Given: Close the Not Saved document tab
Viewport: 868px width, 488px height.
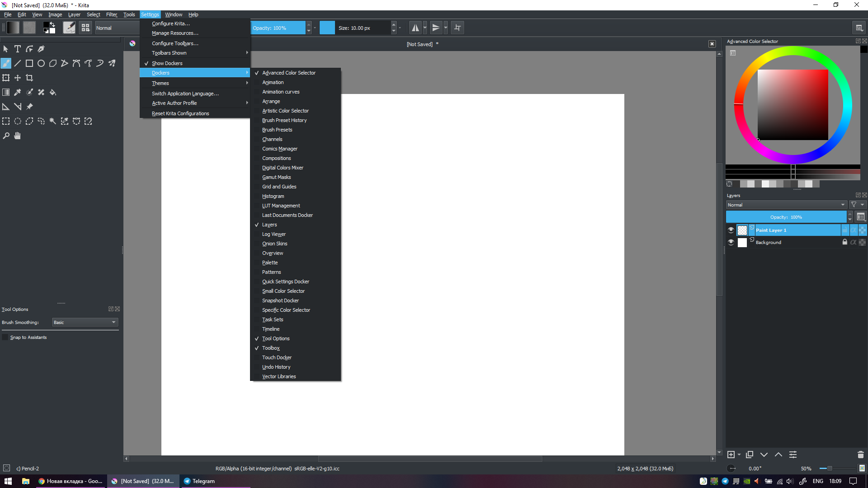Looking at the screenshot, I should tap(712, 44).
